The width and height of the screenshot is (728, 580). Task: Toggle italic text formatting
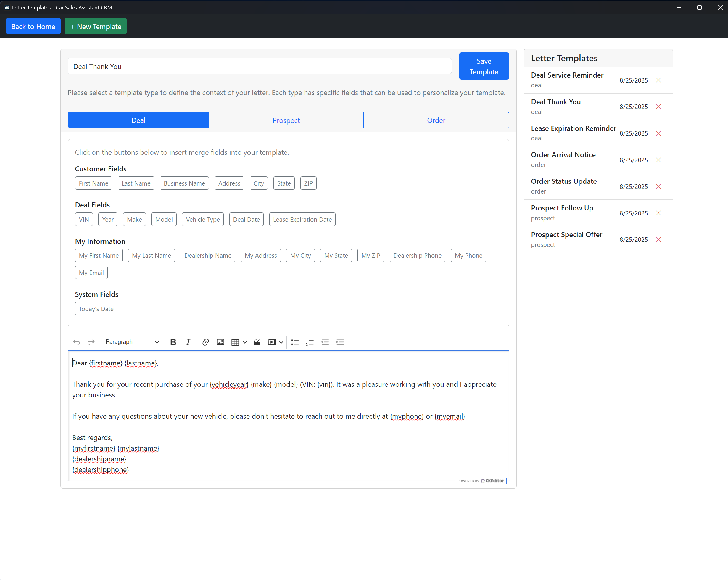(x=188, y=342)
